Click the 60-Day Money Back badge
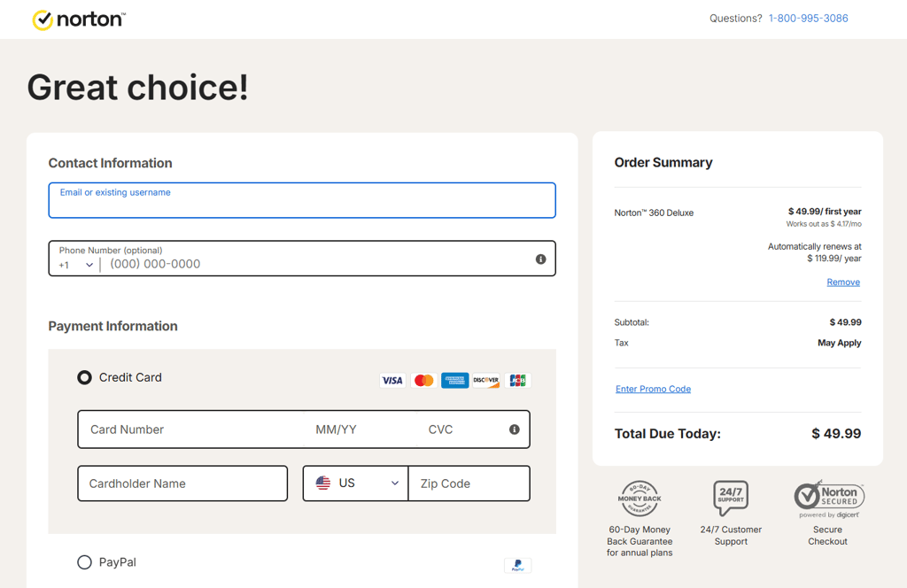Screen dimensions: 907x588 click(640, 499)
